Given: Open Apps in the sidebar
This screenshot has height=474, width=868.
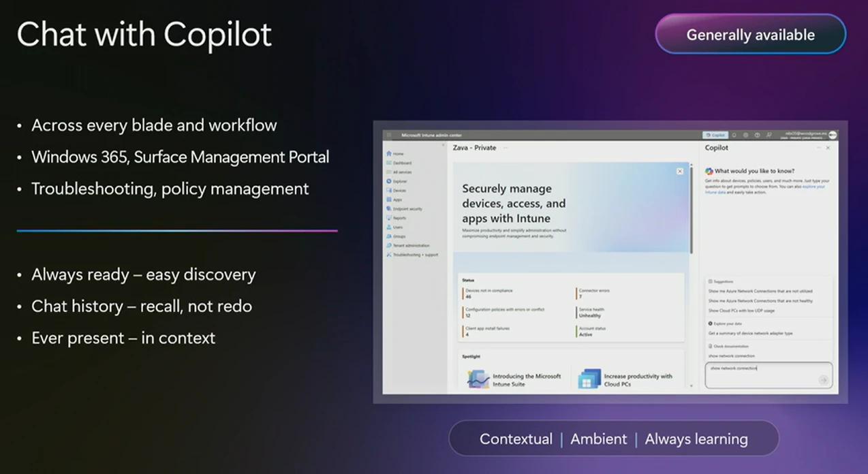Looking at the screenshot, I should tap(394, 200).
